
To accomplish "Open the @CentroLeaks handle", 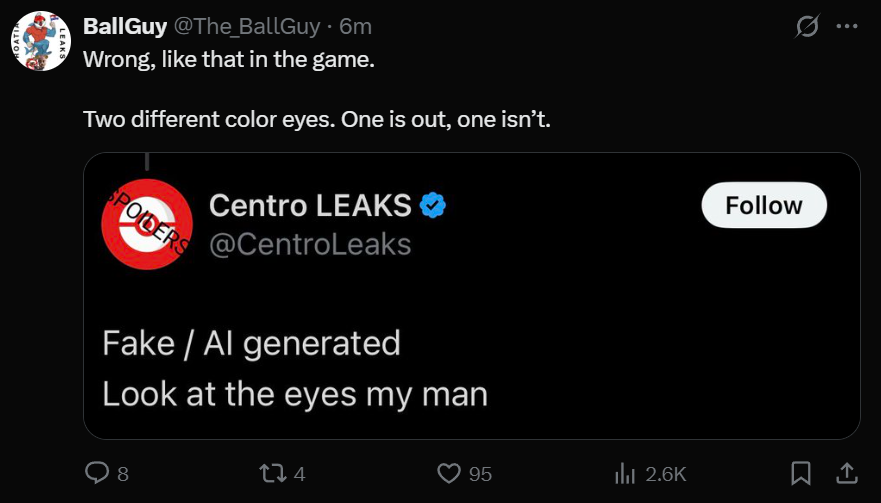I will coord(310,243).
